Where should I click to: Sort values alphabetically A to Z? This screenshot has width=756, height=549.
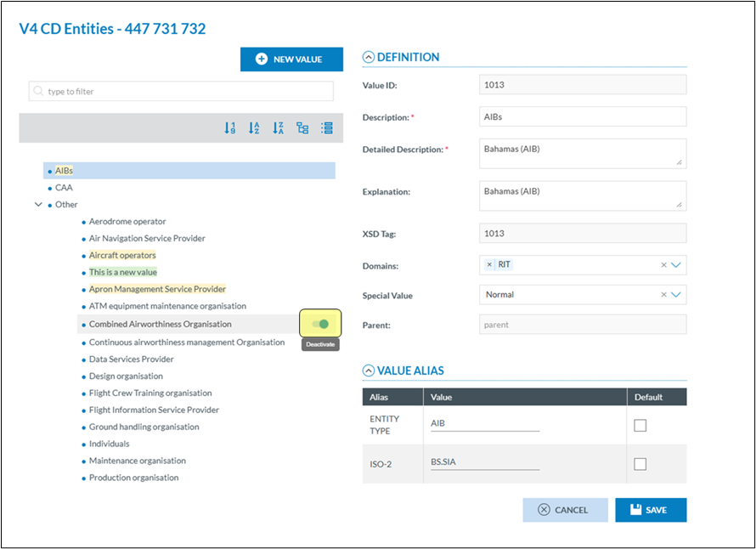point(254,128)
